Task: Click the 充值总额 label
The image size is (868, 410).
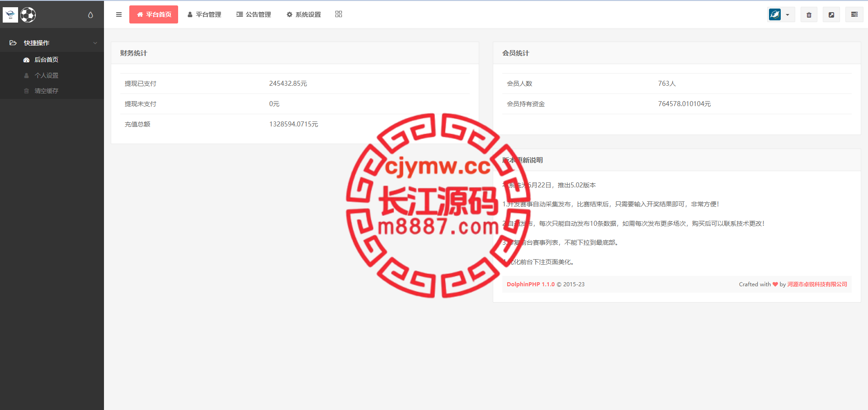Action: [137, 124]
